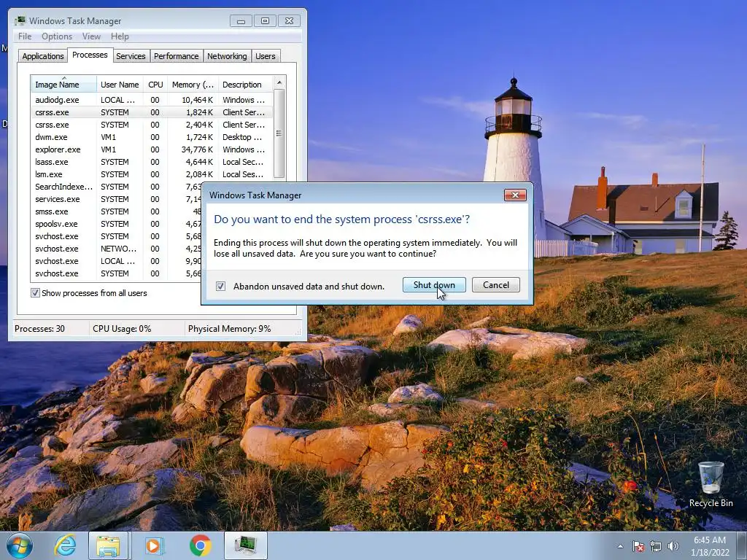Image resolution: width=747 pixels, height=560 pixels.
Task: Click the Processes: 30 status entry
Action: pyautogui.click(x=39, y=329)
